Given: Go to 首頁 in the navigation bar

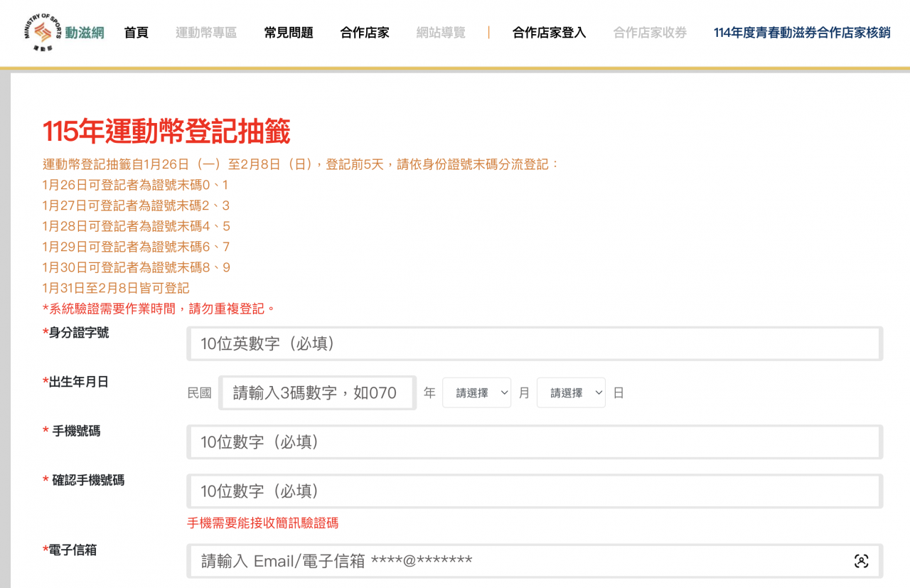Looking at the screenshot, I should (136, 33).
